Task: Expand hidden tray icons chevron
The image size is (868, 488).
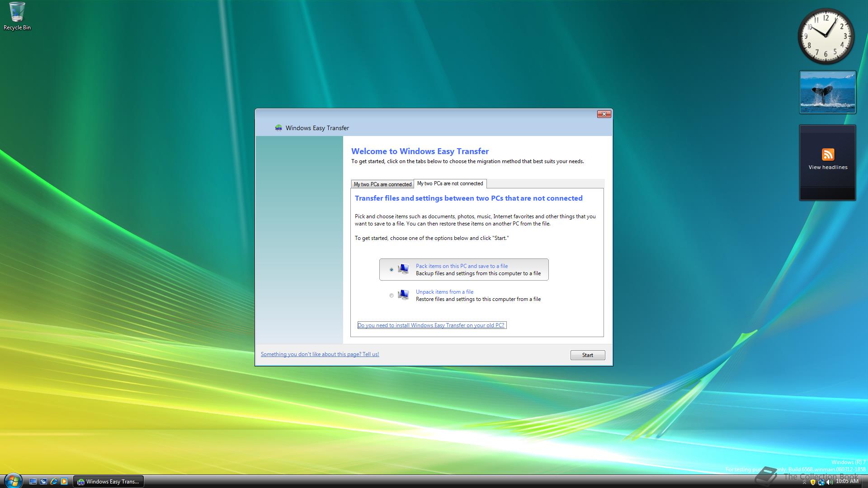Action: pyautogui.click(x=804, y=482)
